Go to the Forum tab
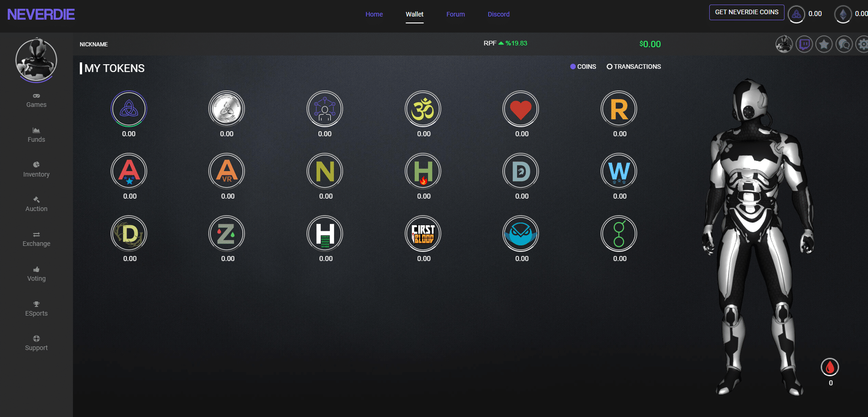 click(x=456, y=14)
